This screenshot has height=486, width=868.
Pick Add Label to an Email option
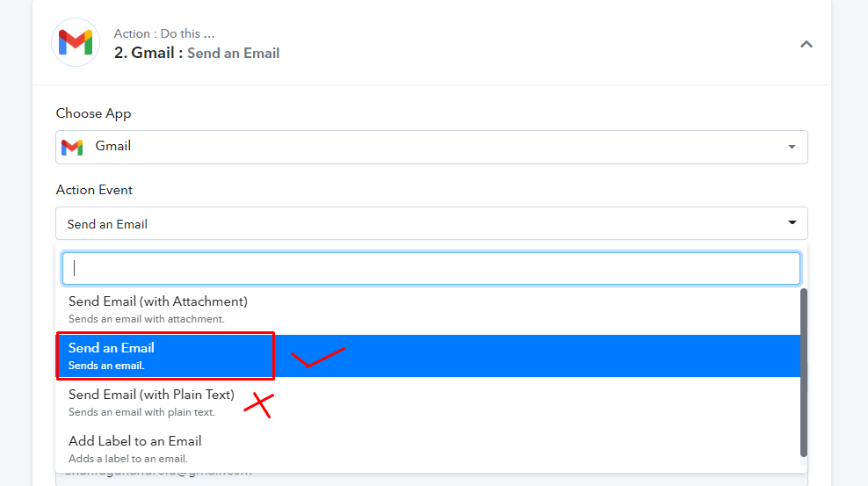(428, 449)
